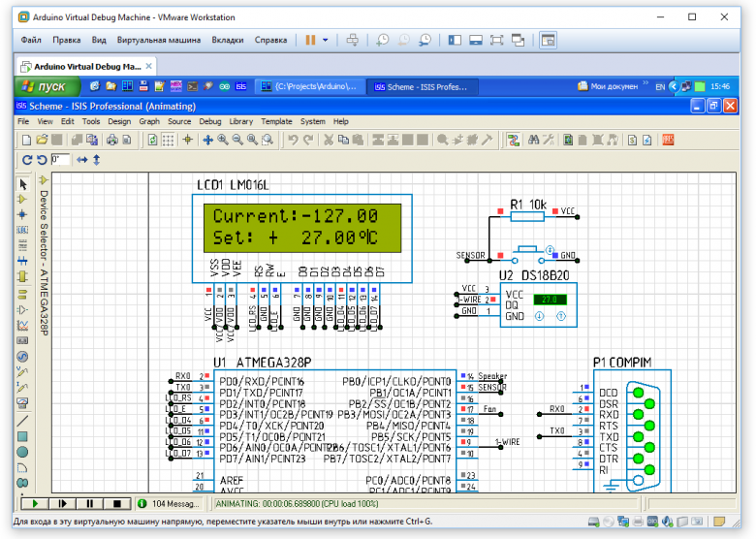Click the XP пуск Start button
The width and height of the screenshot is (756, 539).
(47, 86)
